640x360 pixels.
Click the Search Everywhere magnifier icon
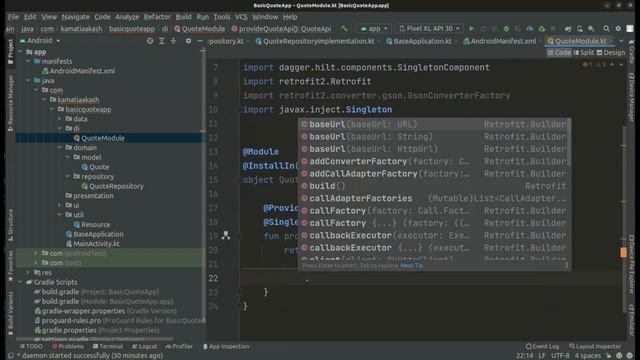[x=606, y=29]
